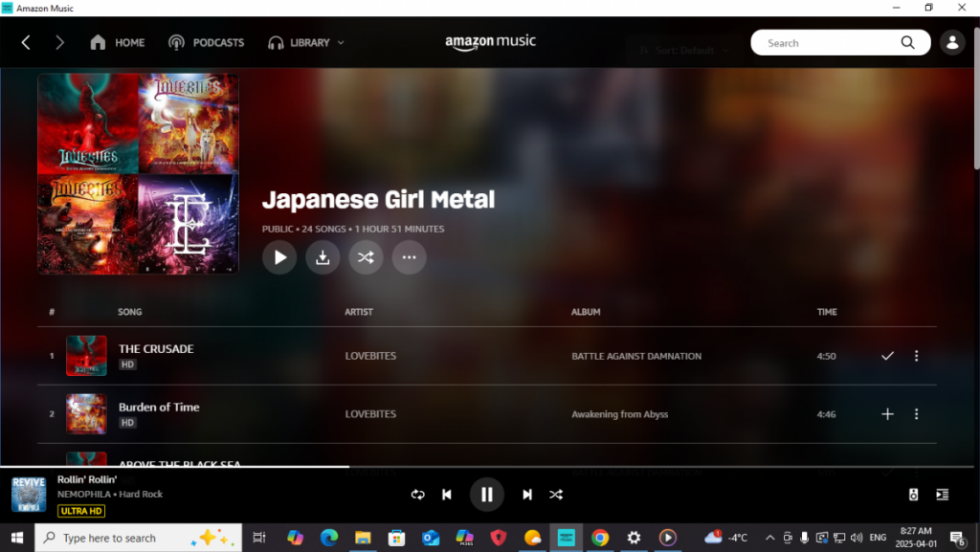
Task: Open BATTLE AGAINST DAMNATION album link
Action: point(636,356)
